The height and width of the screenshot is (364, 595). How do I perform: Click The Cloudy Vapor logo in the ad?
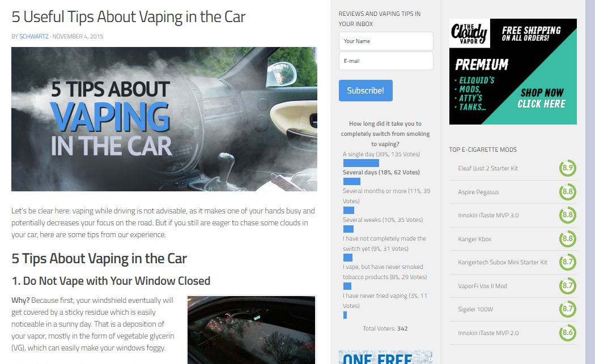pos(469,33)
